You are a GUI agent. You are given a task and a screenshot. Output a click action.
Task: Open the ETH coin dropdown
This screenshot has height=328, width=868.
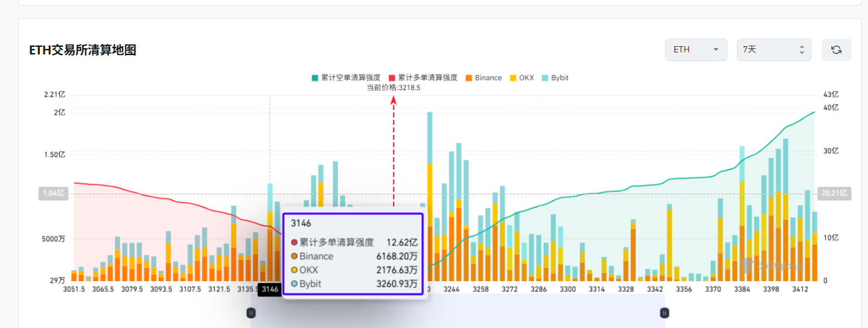696,50
